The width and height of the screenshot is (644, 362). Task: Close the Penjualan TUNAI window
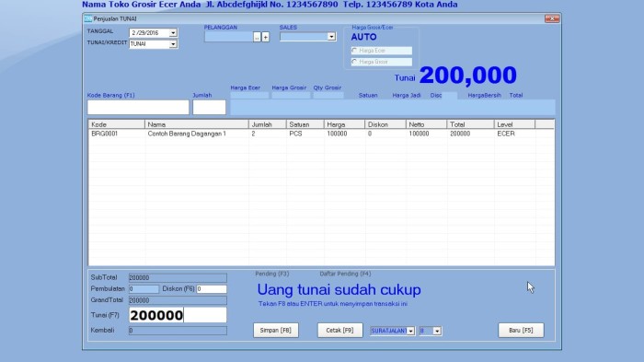click(x=552, y=18)
